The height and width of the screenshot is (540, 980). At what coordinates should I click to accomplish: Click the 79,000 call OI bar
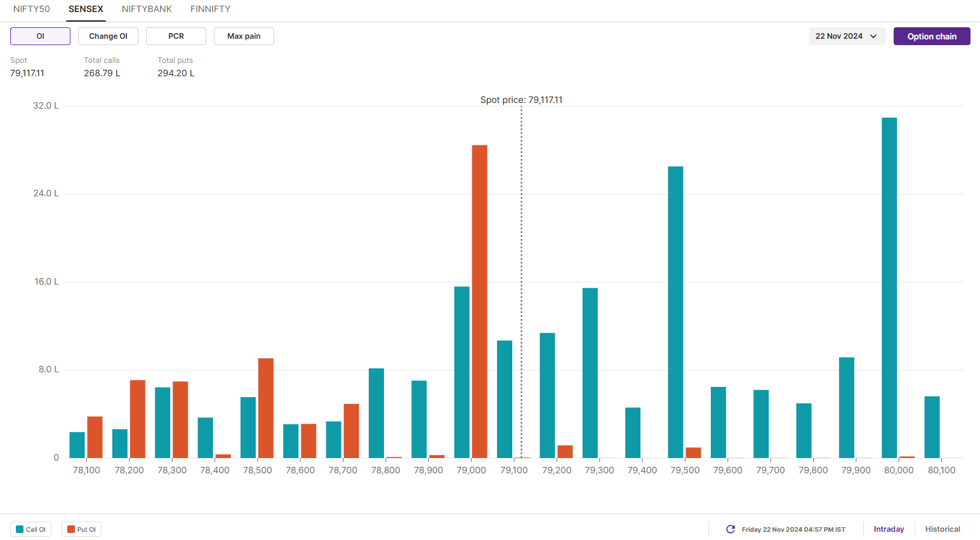[462, 372]
